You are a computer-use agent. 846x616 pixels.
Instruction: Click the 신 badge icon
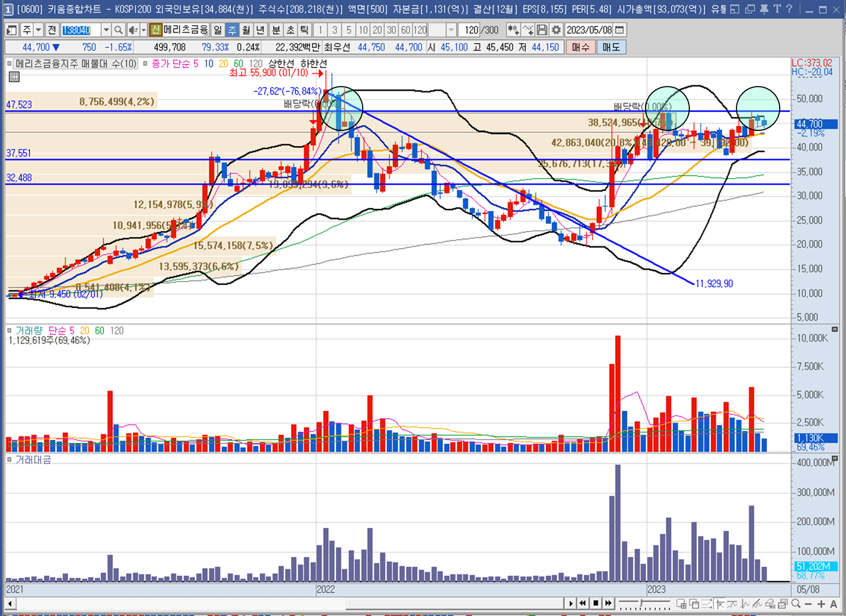click(156, 30)
